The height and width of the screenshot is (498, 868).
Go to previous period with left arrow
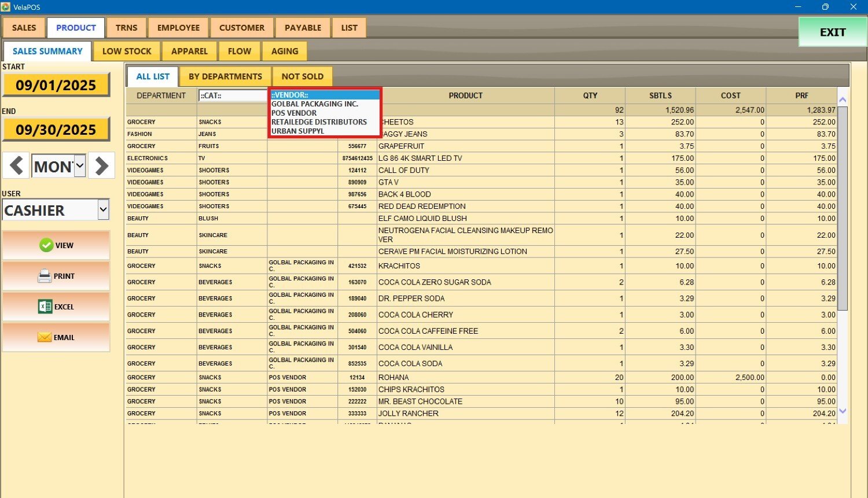click(16, 166)
